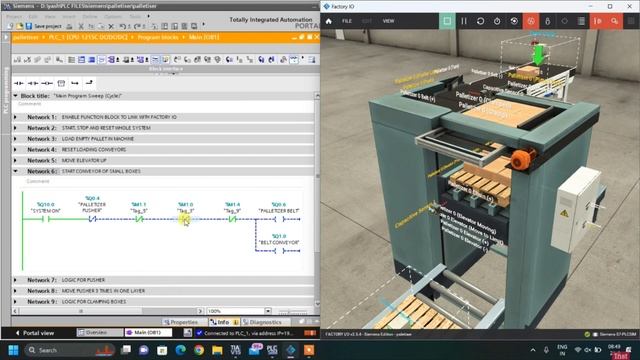Click the %M1.4 negated contact in Network 6
Image resolution: width=640 pixels, height=360 pixels.
[x=232, y=219]
